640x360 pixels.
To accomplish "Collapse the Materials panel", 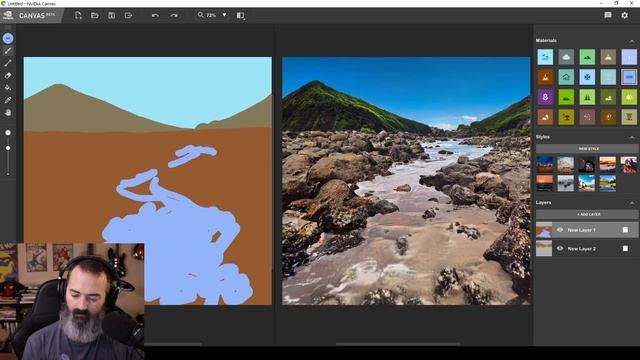I will coord(631,41).
